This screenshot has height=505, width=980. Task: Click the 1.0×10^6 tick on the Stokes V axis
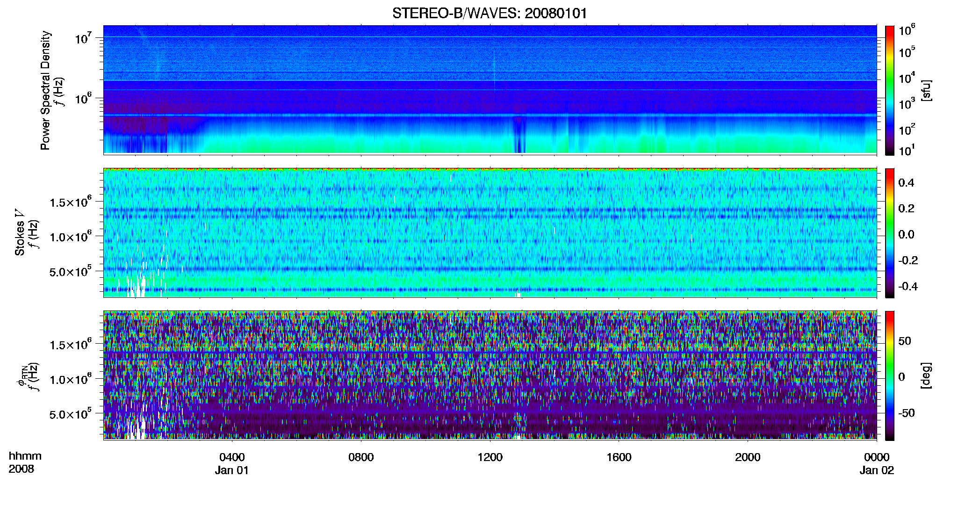(x=70, y=237)
